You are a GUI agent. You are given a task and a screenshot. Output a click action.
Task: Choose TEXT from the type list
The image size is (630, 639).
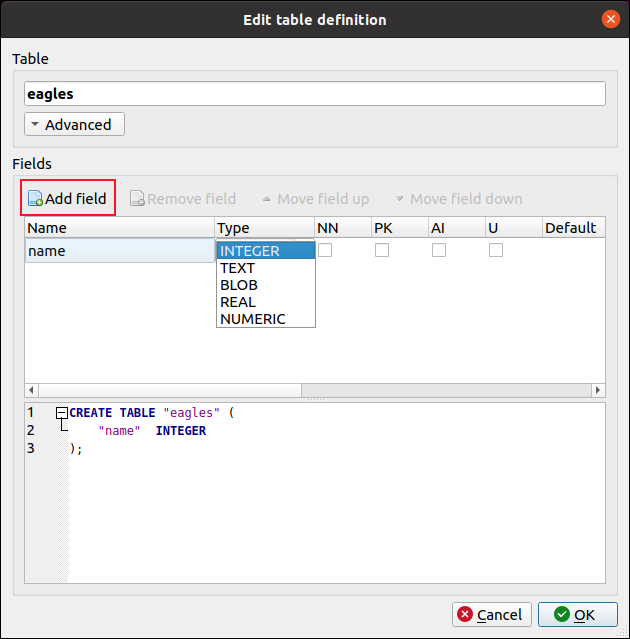tap(238, 268)
